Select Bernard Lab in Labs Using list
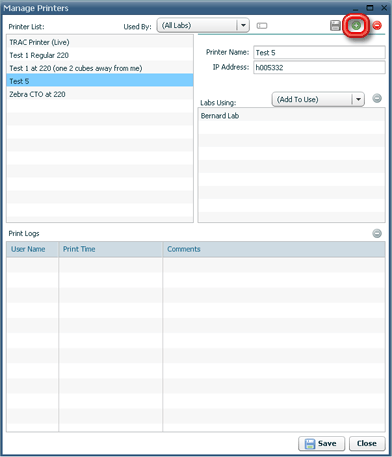The image size is (392, 457). click(292, 116)
